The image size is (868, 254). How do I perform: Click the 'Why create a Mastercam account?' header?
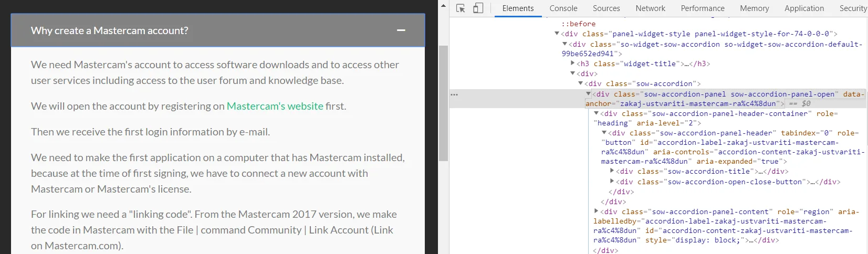point(218,30)
